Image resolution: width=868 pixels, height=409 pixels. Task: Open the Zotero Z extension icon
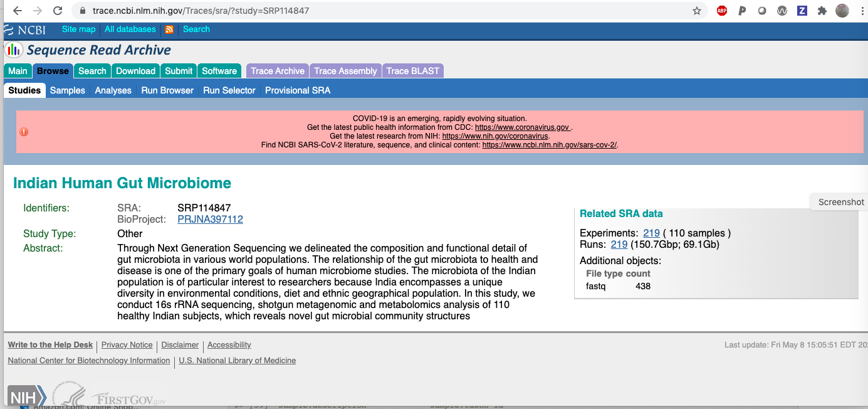pos(802,11)
